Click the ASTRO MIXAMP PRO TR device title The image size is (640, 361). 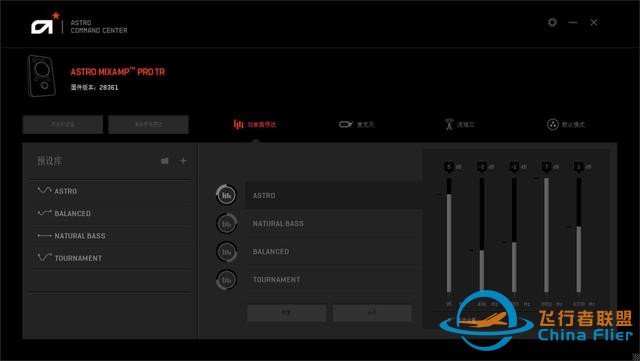point(118,72)
